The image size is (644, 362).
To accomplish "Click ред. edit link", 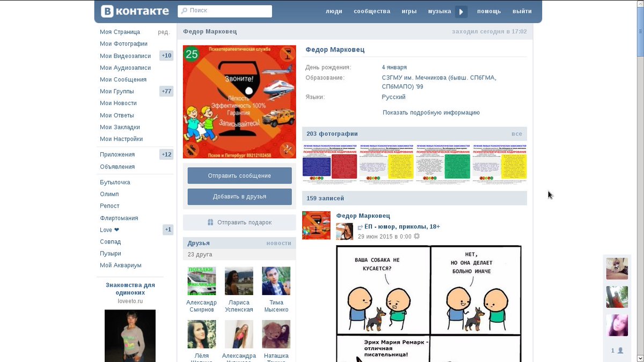I will coord(164,32).
